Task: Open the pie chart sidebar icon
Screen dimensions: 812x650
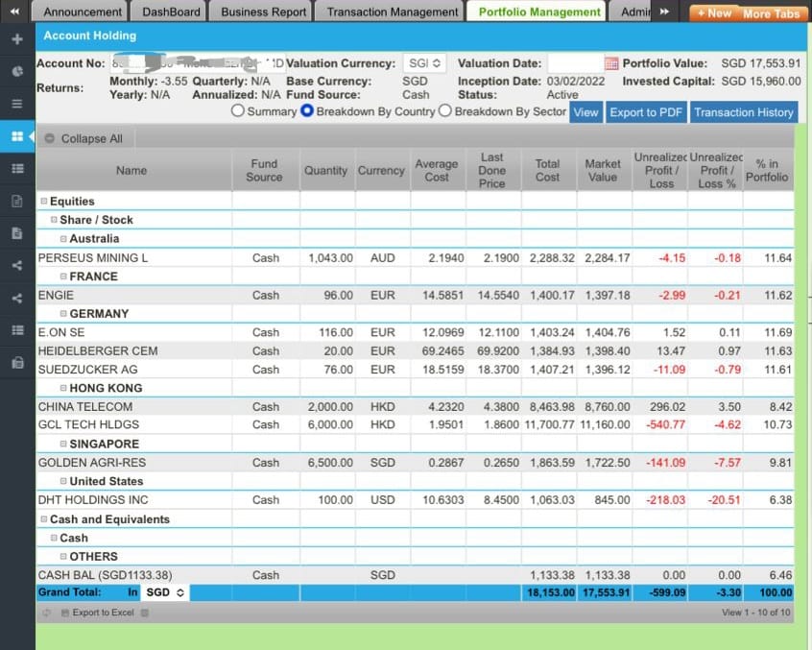Action: pos(17,71)
